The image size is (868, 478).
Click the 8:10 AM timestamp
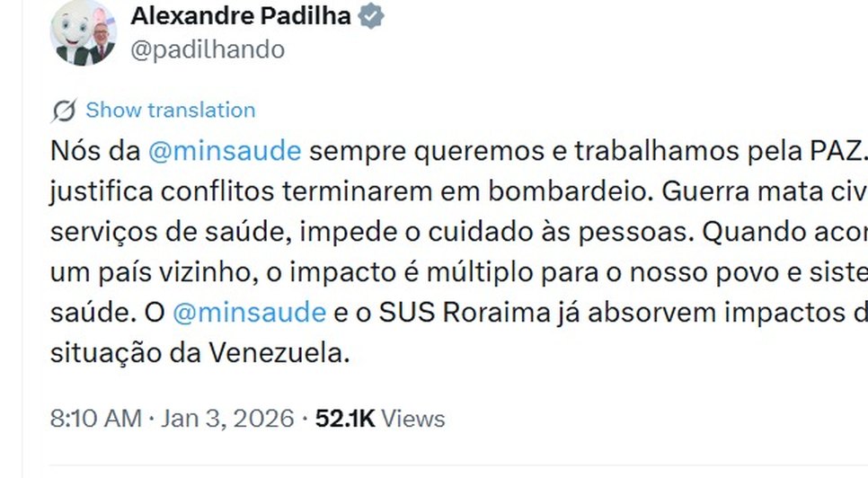point(96,419)
